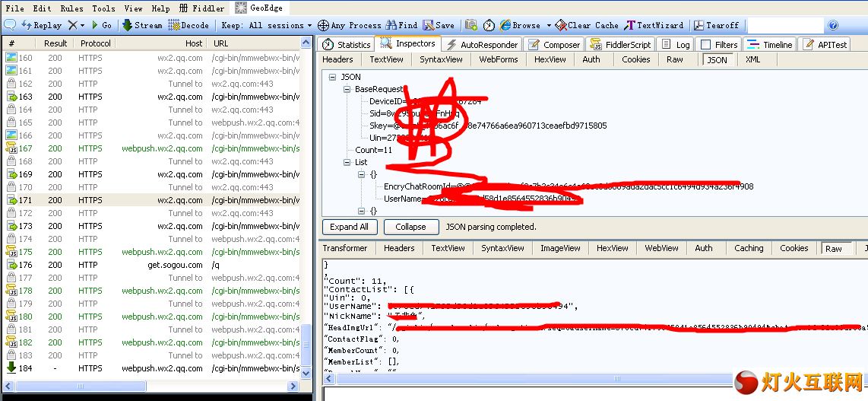Open the Help menu
The image size is (868, 401).
(160, 8)
